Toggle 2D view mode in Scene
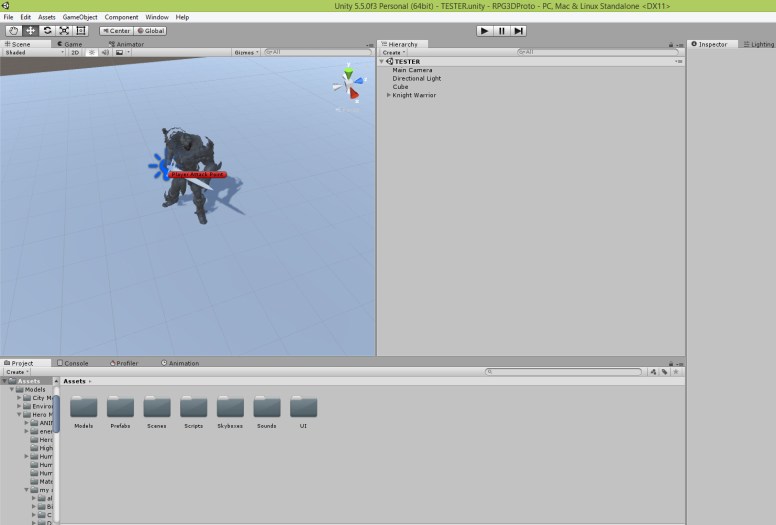The height and width of the screenshot is (525, 776). (x=75, y=52)
